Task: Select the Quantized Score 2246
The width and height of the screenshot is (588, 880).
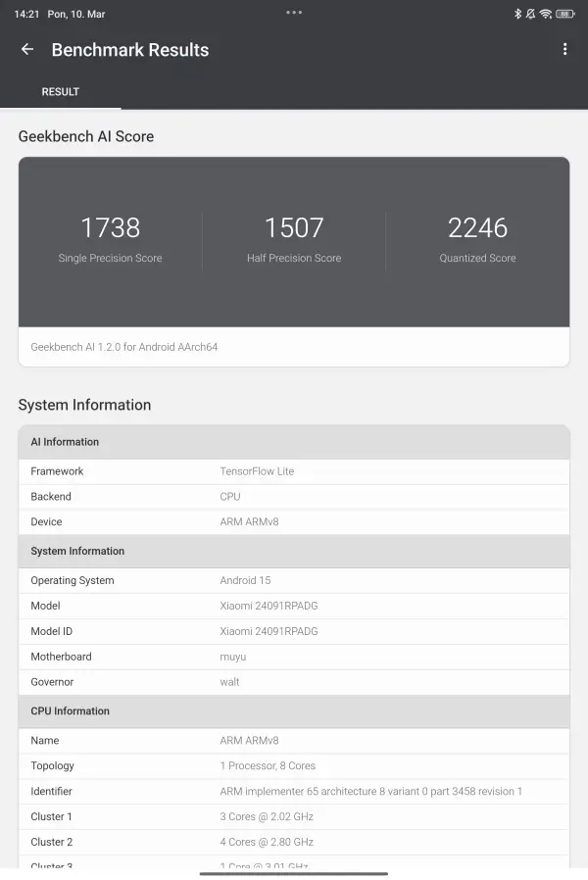Action: tap(477, 227)
